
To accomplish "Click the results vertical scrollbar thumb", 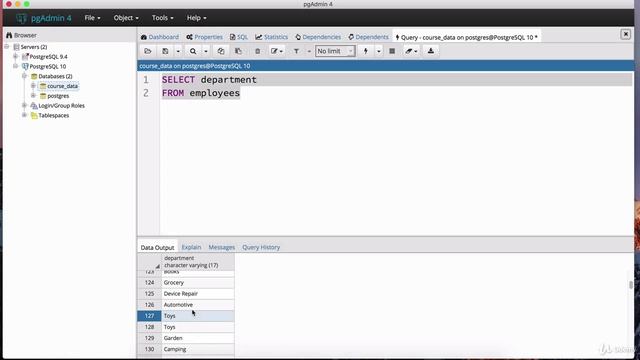I will [631, 284].
